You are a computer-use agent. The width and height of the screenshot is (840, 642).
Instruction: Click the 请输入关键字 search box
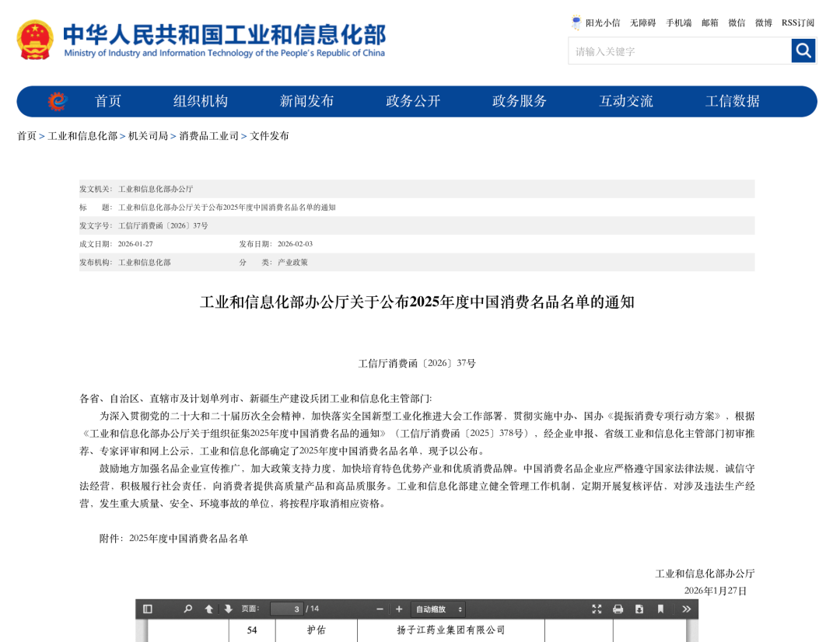pyautogui.click(x=679, y=51)
